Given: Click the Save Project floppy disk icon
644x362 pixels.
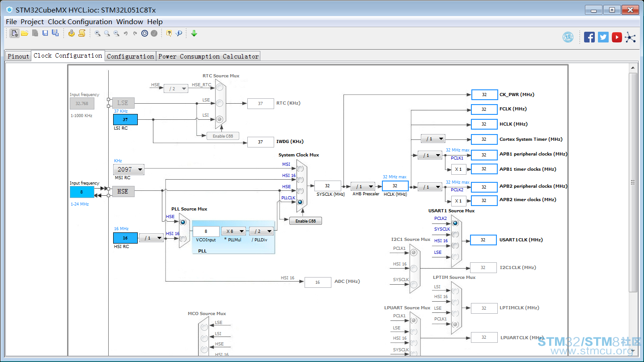Looking at the screenshot, I should pos(45,33).
